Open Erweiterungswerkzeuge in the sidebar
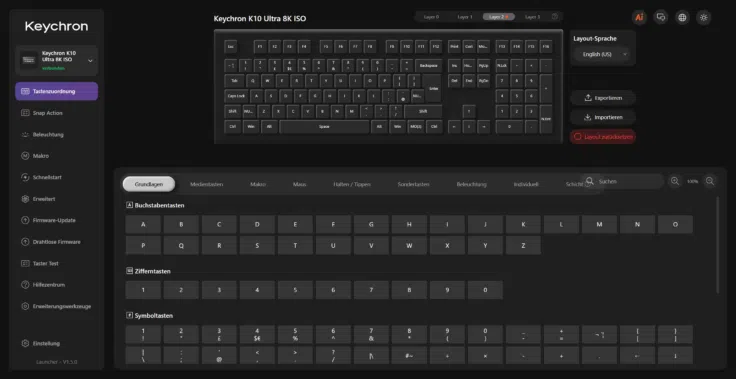 click(57, 306)
